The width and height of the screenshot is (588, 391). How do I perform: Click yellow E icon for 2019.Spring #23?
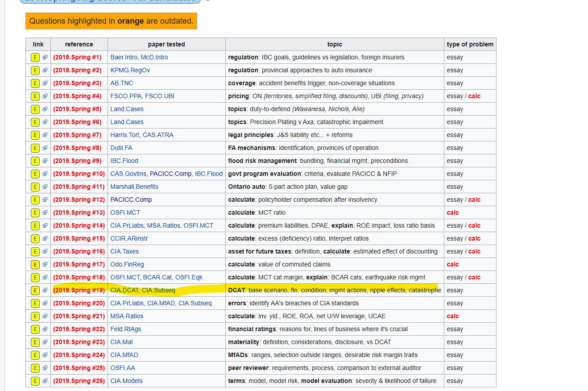coord(35,342)
